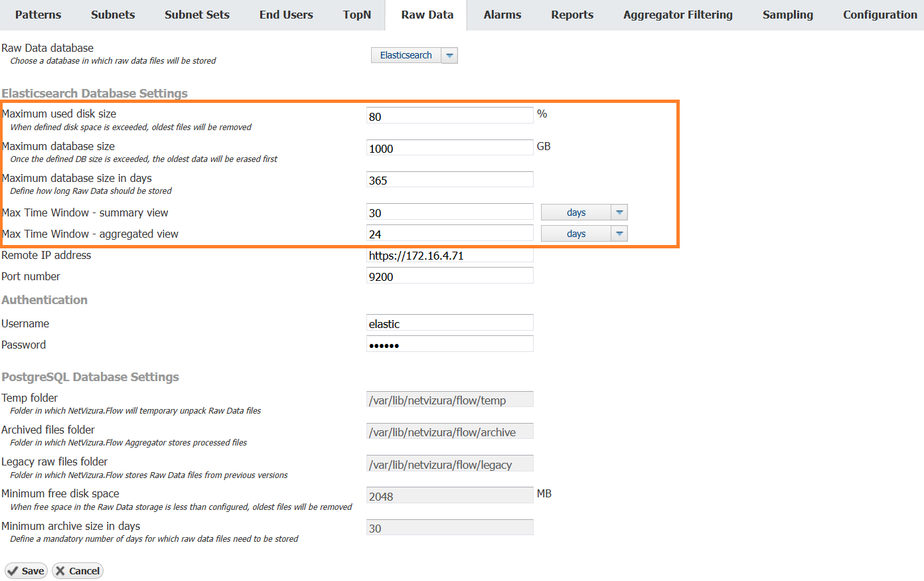This screenshot has width=924, height=581.
Task: Select the Port number input field
Action: tap(449, 276)
